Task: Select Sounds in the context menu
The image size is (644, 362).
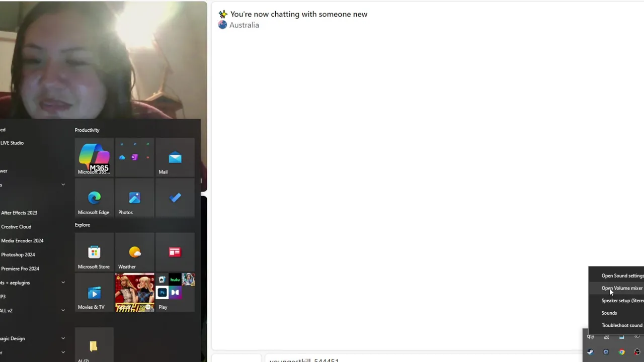Action: coord(616,313)
